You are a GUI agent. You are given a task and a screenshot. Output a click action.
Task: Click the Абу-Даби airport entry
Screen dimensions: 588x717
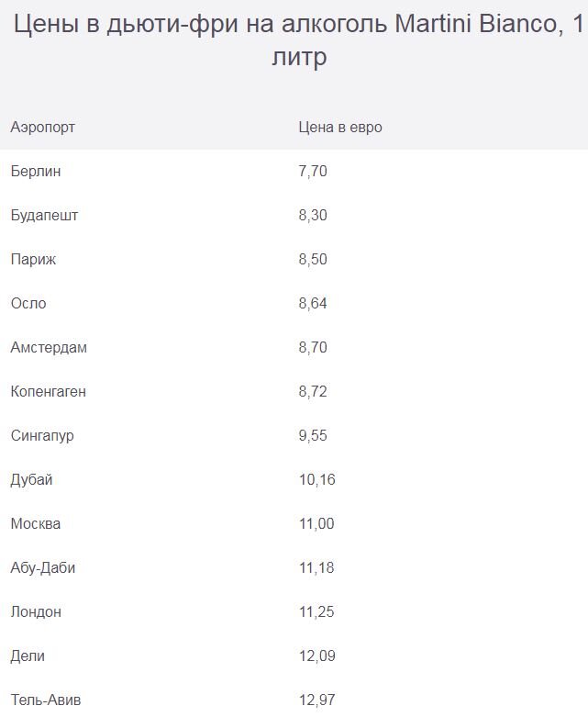pos(43,568)
